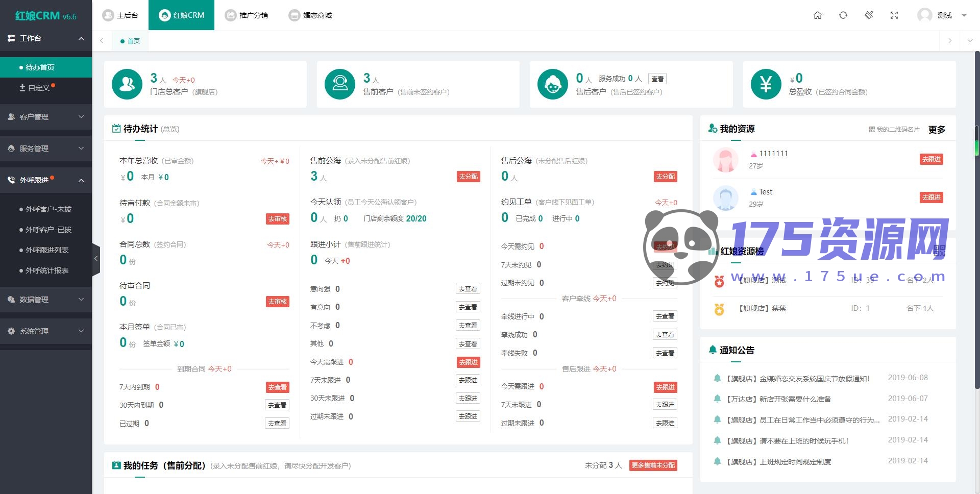Click 去跟进 for 售后 过期未跟进

point(665,423)
